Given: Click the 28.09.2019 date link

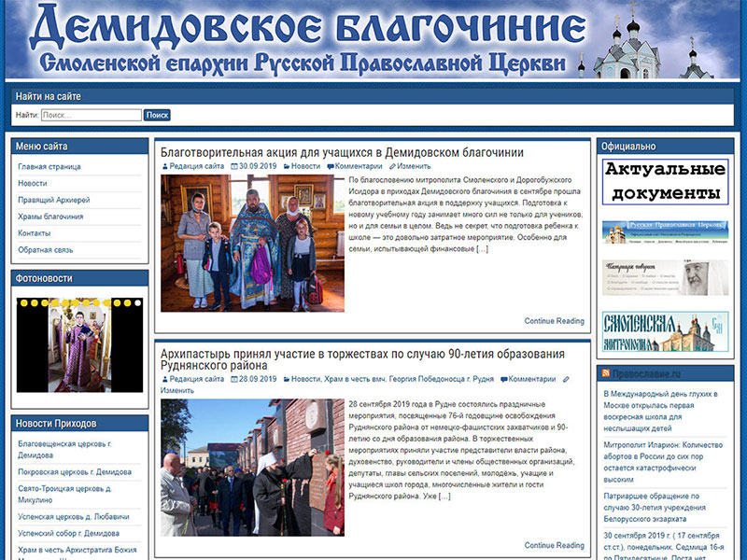Looking at the screenshot, I should coord(258,380).
